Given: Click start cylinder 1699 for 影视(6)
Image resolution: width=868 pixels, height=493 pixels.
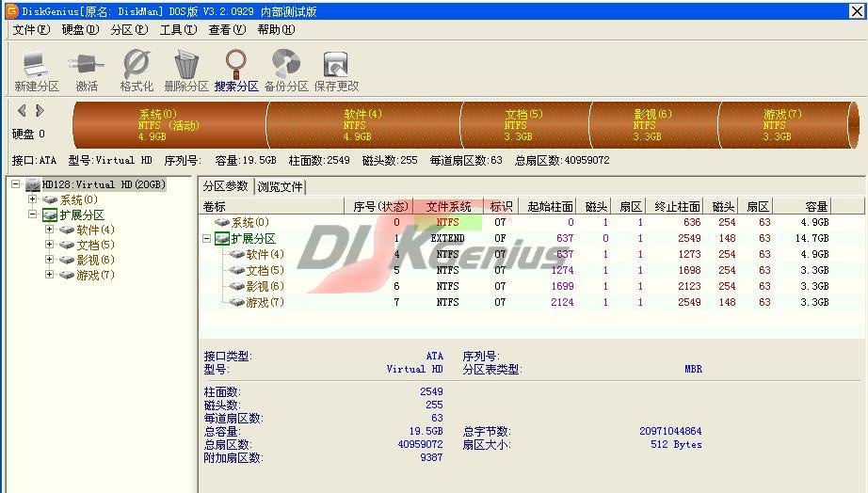Looking at the screenshot, I should click(562, 287).
